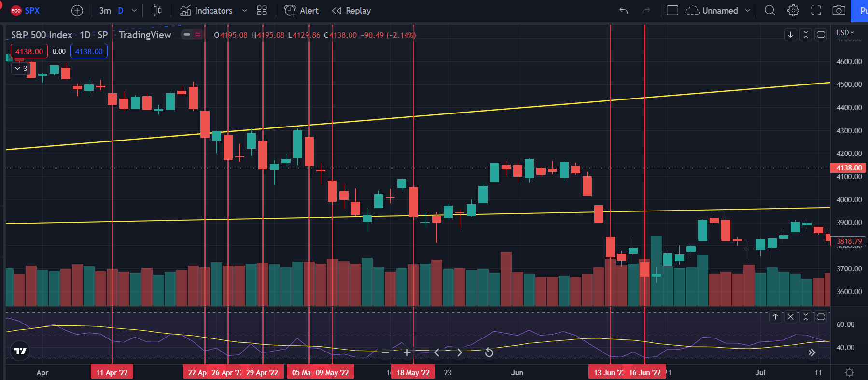Click the 60.00 RSI scale value
The width and height of the screenshot is (868, 380).
pos(845,324)
